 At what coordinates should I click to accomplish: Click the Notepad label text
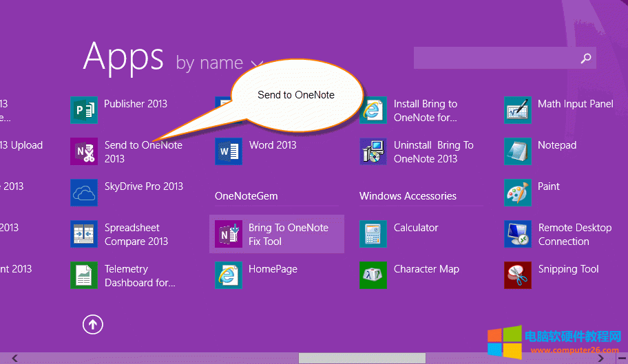[x=556, y=145]
